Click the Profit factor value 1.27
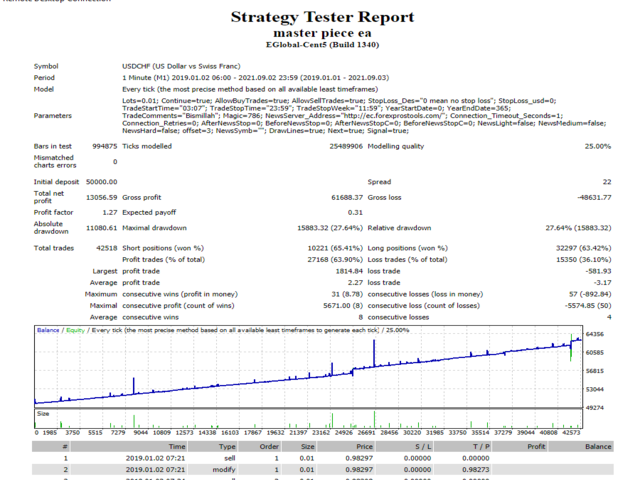This screenshot has width=640, height=480. pyautogui.click(x=110, y=212)
